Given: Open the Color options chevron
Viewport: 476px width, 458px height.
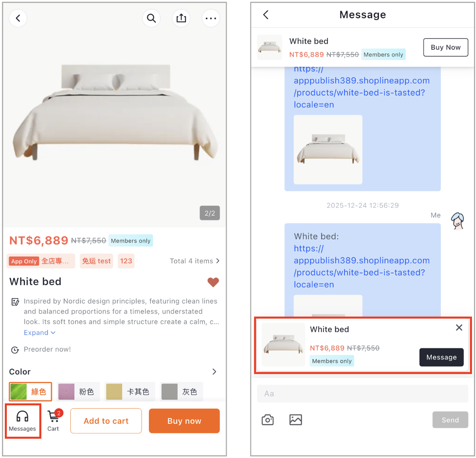Looking at the screenshot, I should [x=214, y=372].
